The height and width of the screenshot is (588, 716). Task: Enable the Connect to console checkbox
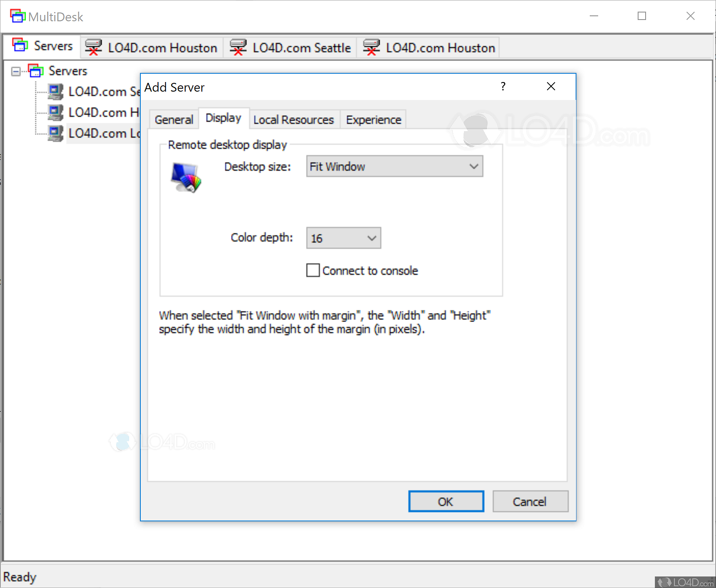[312, 270]
